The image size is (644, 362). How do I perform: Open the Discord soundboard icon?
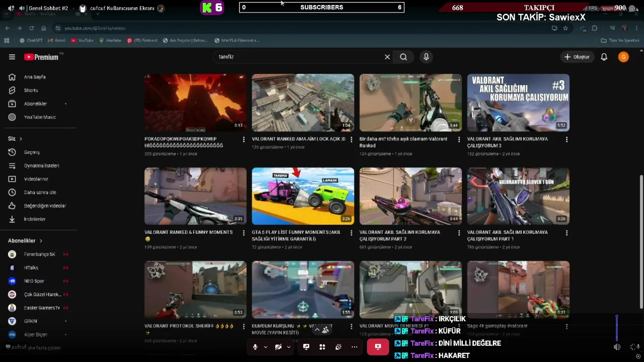339,347
